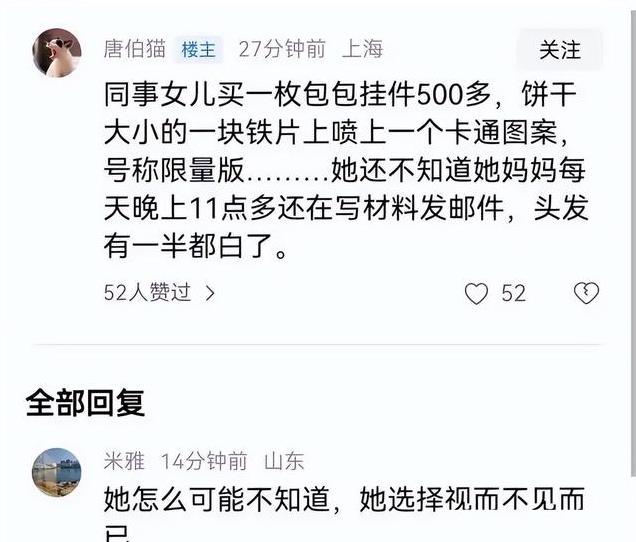Screen dimensions: 636x542
Task: Select the 上海 location label
Action: tap(362, 49)
